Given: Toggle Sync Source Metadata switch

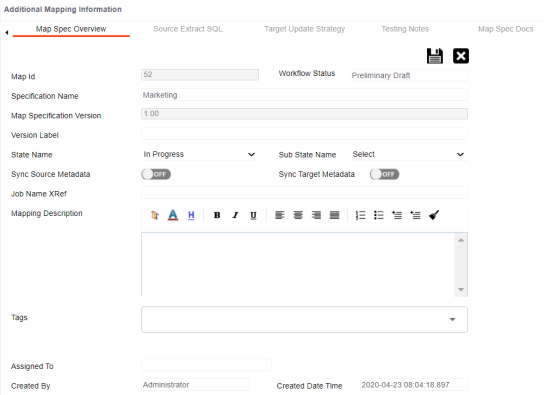Looking at the screenshot, I should [156, 174].
